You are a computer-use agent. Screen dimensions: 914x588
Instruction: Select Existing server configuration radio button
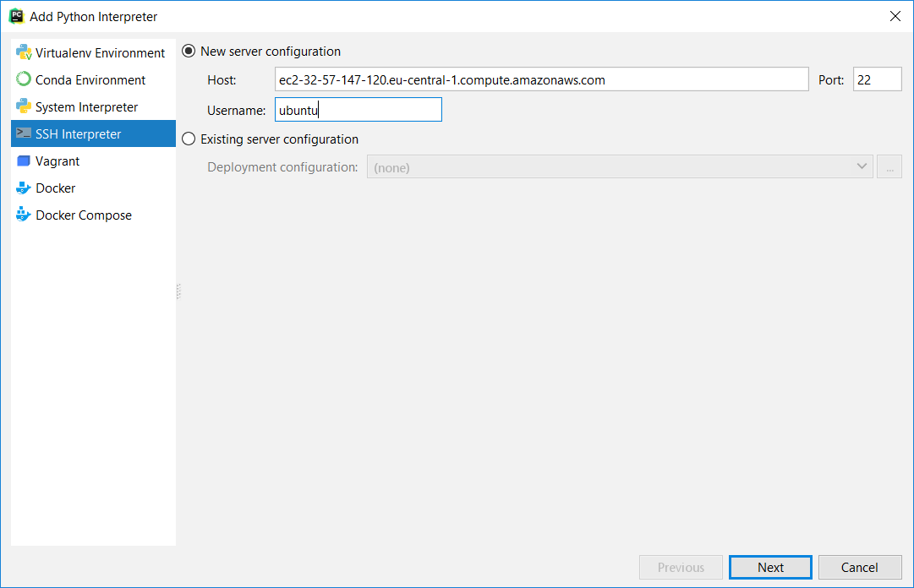point(189,139)
